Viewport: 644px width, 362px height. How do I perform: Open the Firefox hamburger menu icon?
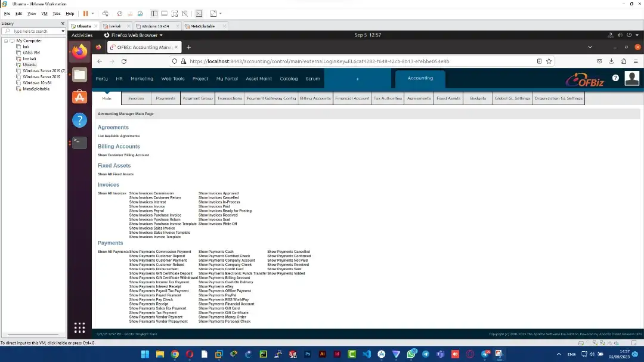coord(636,61)
